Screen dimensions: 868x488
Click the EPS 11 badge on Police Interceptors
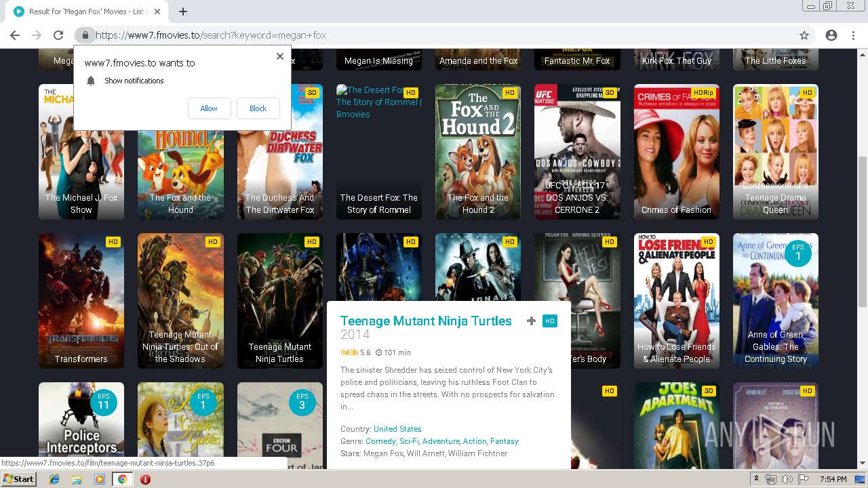103,402
